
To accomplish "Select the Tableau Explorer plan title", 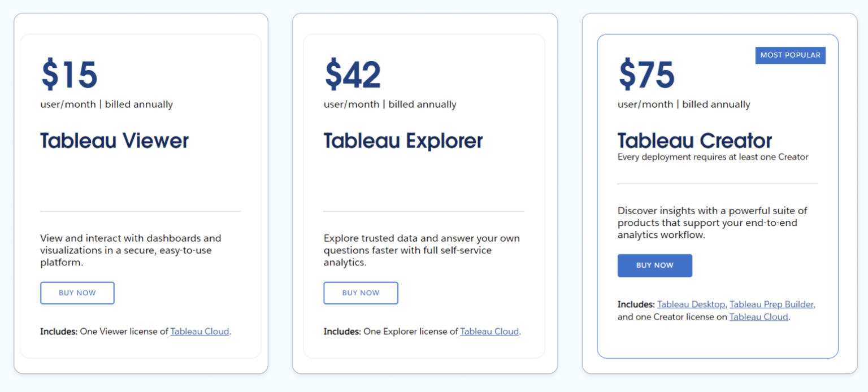I will (x=403, y=141).
